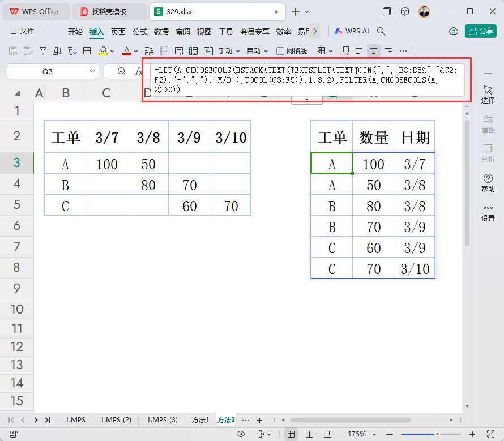Toggle eye protection mode icon
Viewport: 504px width, 441px height.
(241, 434)
